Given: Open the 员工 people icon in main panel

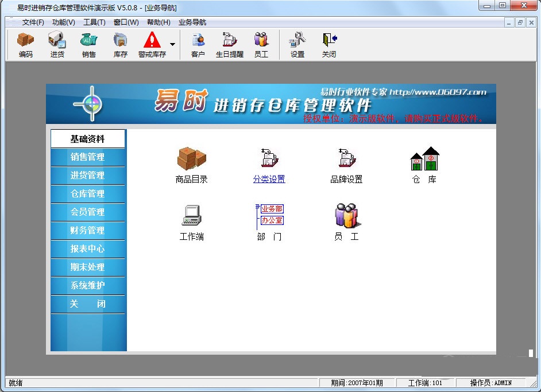Looking at the screenshot, I should 347,215.
